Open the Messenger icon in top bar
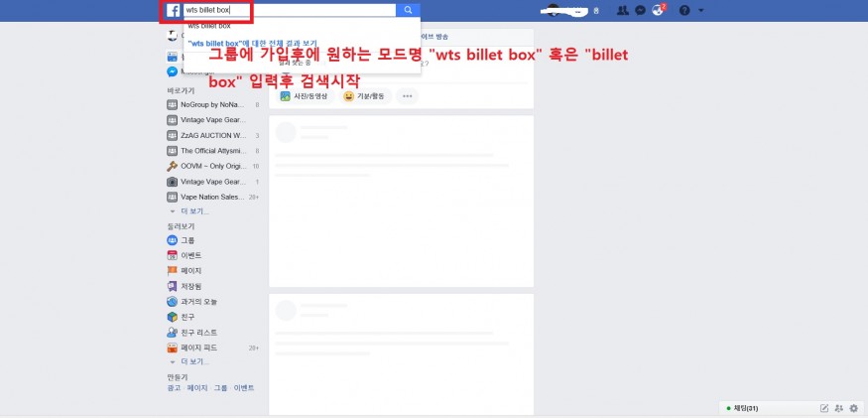 (x=641, y=11)
